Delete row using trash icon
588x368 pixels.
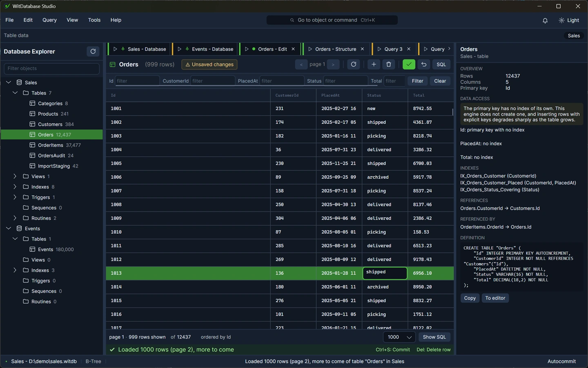click(x=389, y=64)
